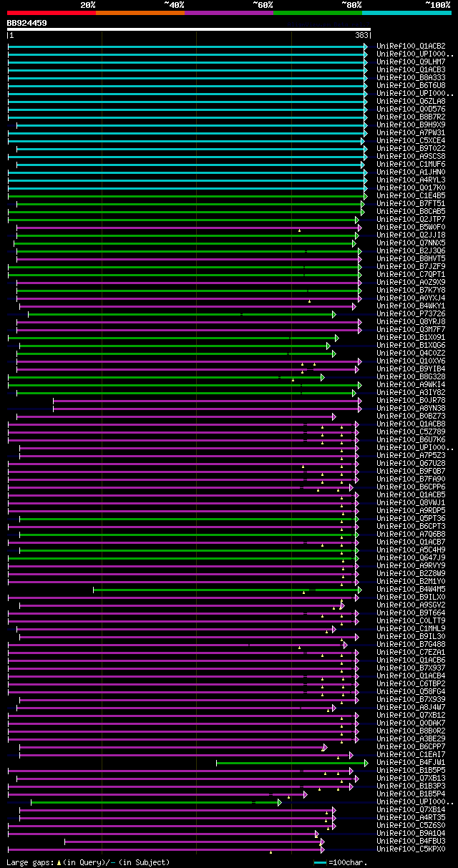Screen dimensions: 458x868
Task: Click the cyan ~100% identity legend segment
Action: click(x=406, y=12)
